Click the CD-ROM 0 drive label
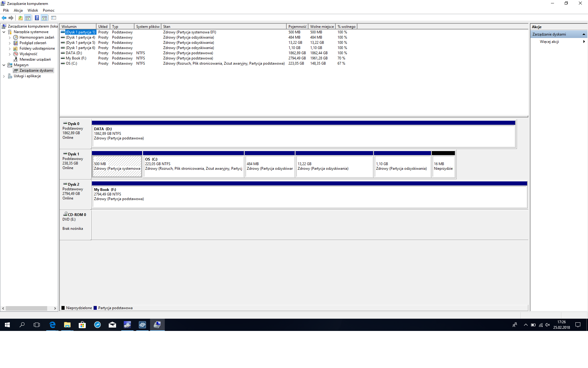 pyautogui.click(x=75, y=225)
